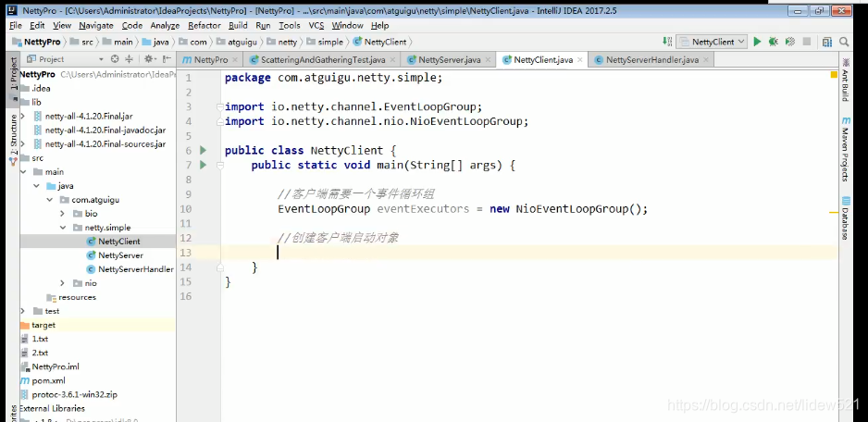Open the File menu

point(16,26)
